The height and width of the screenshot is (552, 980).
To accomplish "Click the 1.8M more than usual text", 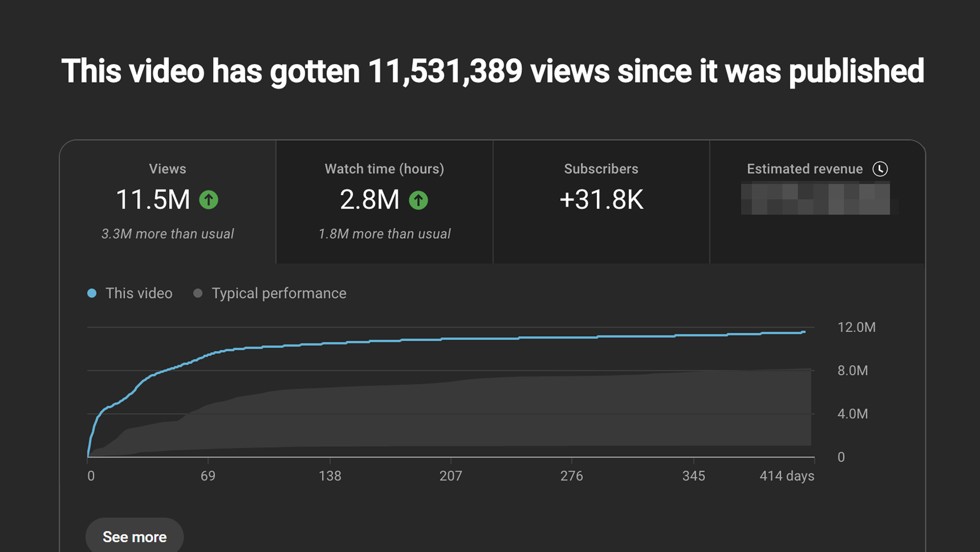I will click(x=385, y=234).
